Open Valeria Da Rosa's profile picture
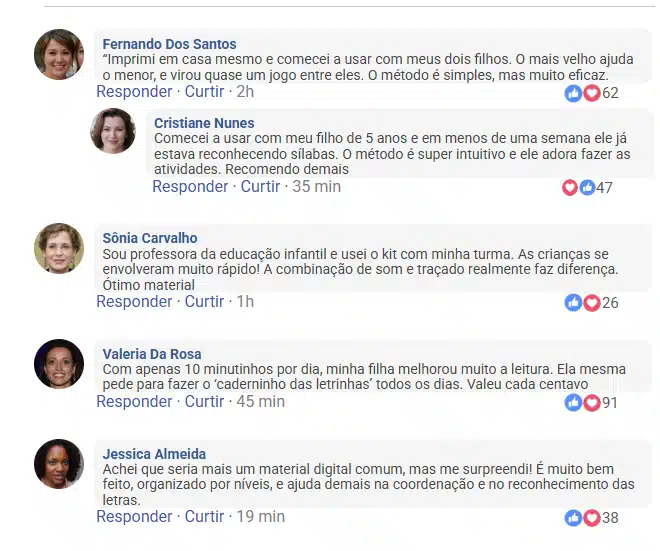 click(x=59, y=363)
